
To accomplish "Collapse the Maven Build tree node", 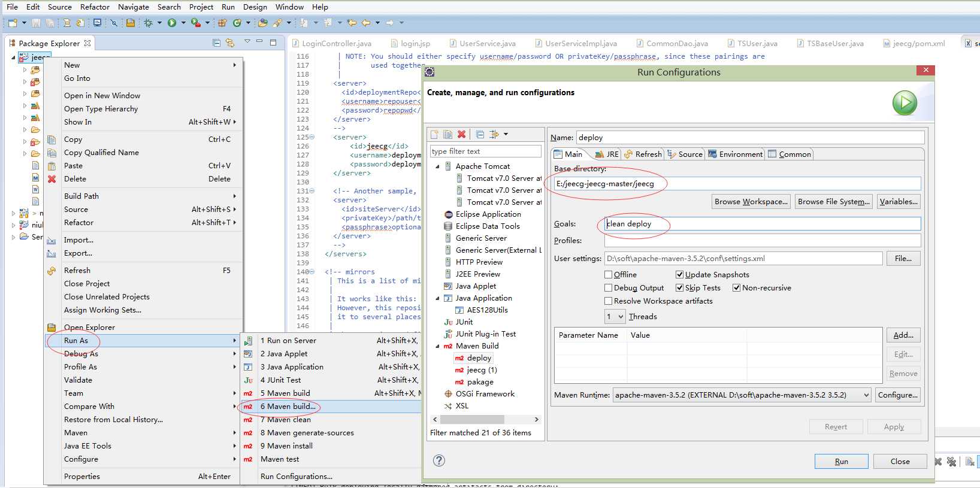I will point(437,346).
